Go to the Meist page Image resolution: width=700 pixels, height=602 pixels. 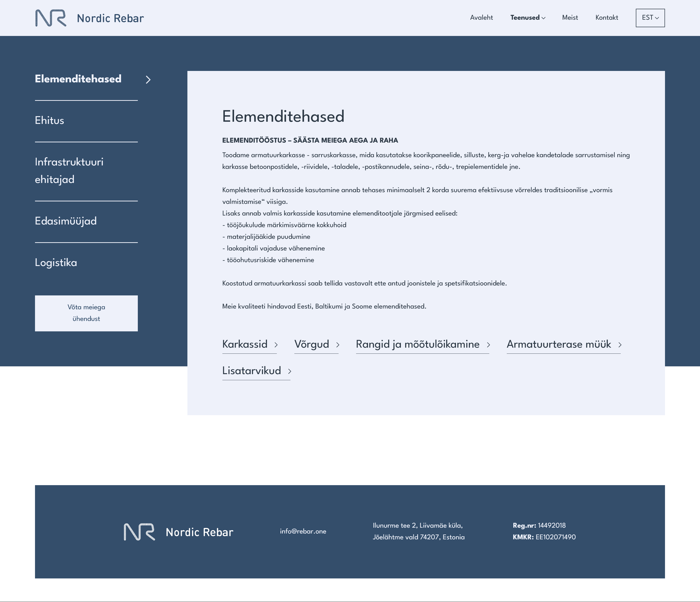click(x=570, y=17)
